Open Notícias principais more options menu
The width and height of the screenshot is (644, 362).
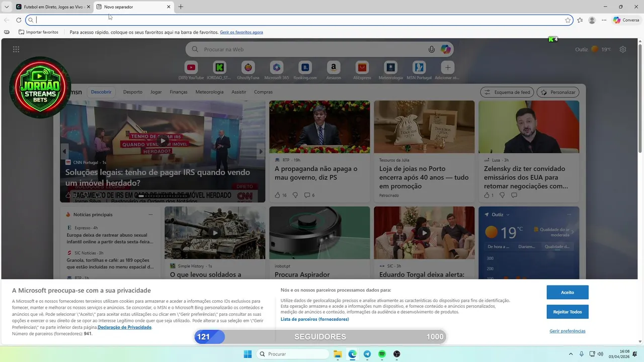[150, 215]
